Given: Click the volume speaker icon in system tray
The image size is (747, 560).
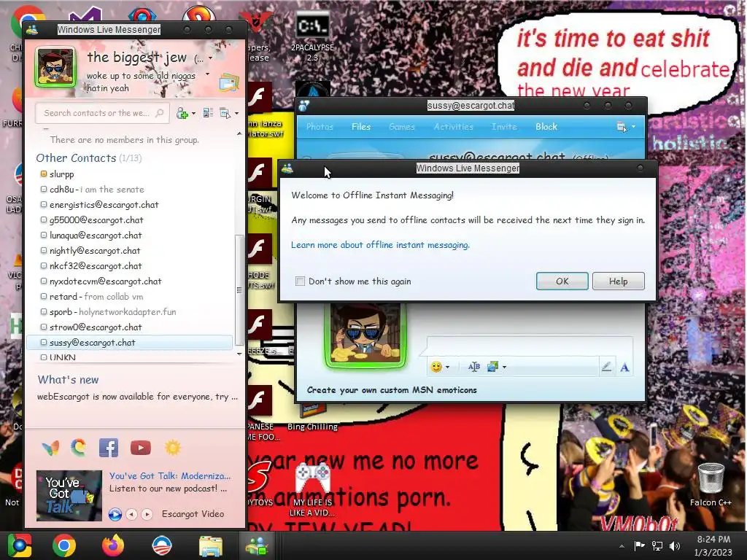Looking at the screenshot, I should coord(675,545).
